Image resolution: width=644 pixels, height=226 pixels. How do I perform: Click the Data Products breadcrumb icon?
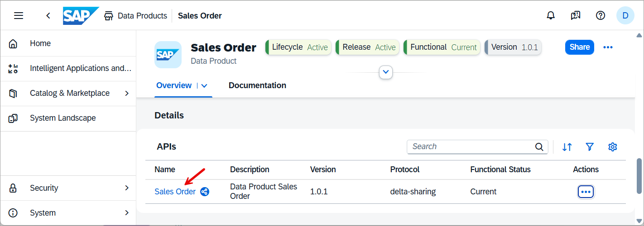pyautogui.click(x=109, y=16)
